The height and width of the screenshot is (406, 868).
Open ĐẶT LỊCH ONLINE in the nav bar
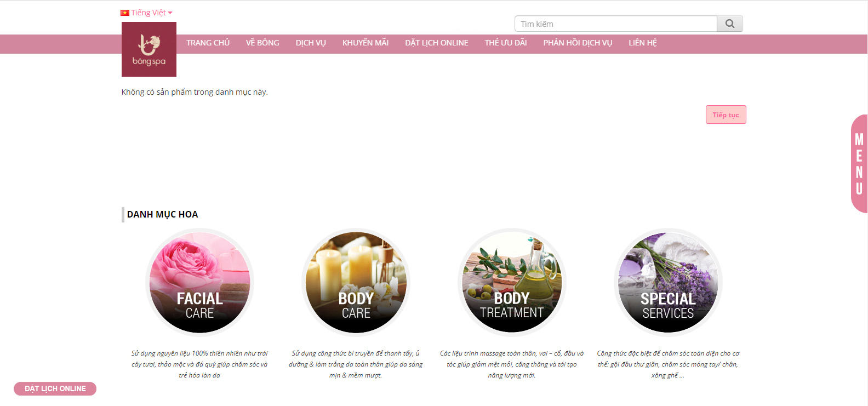coord(437,43)
